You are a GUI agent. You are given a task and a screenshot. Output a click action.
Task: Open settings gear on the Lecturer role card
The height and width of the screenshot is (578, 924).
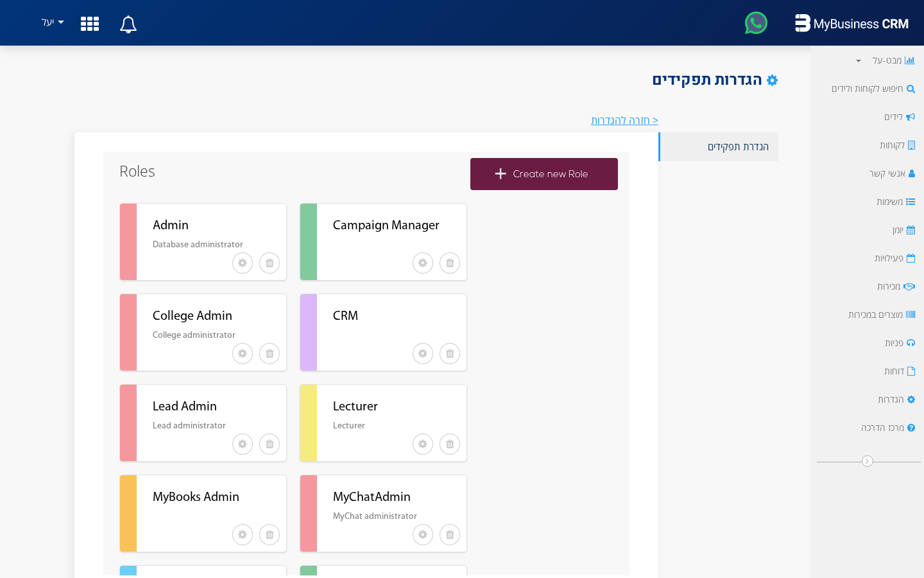coord(422,444)
